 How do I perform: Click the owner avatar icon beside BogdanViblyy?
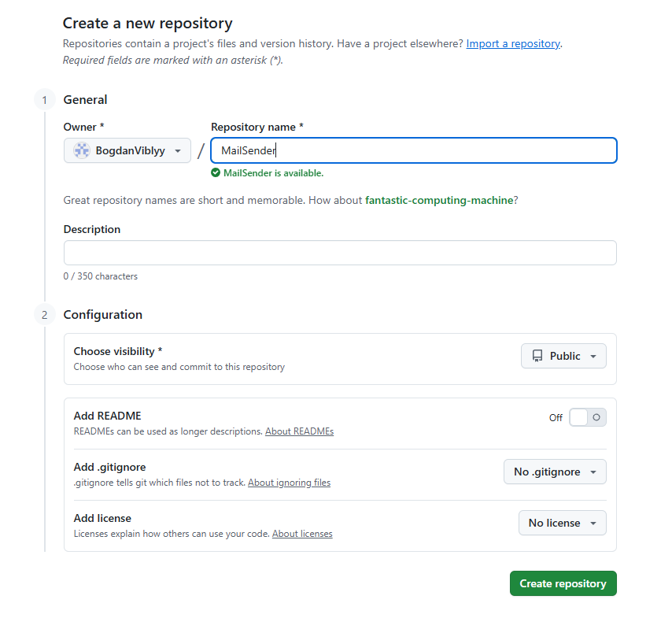pos(82,150)
